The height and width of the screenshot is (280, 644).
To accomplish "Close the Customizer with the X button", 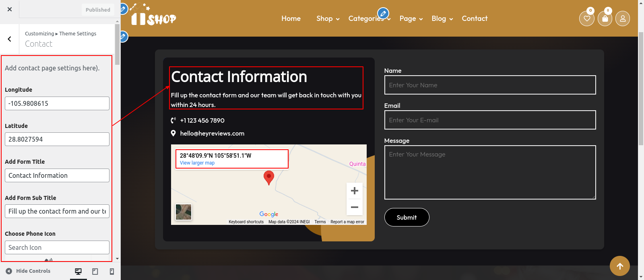I will point(10,9).
